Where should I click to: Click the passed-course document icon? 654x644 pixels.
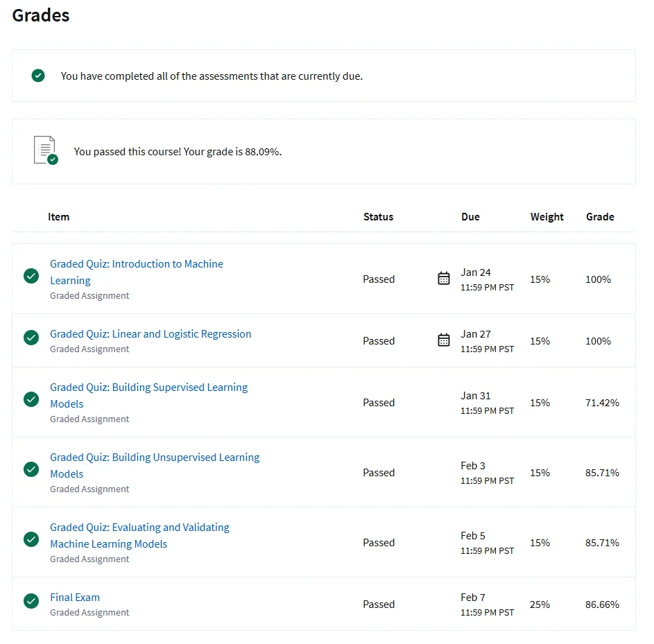tap(45, 150)
